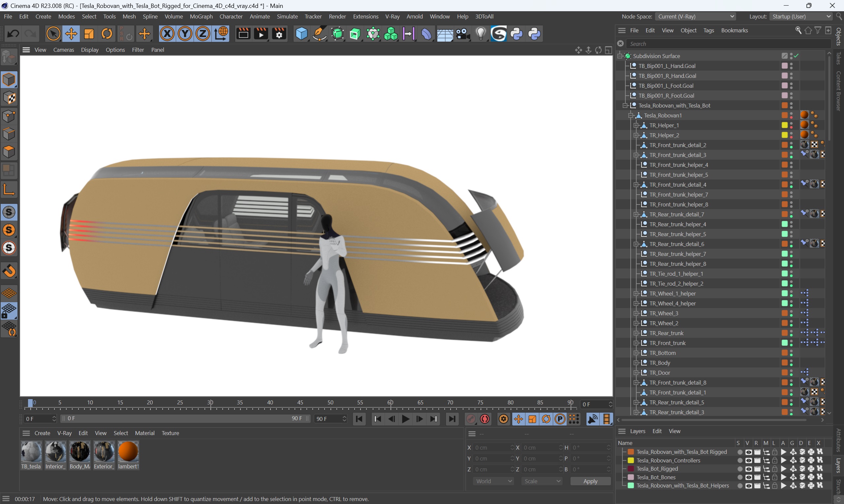844x504 pixels.
Task: Click the Object Manager search field
Action: pos(728,44)
